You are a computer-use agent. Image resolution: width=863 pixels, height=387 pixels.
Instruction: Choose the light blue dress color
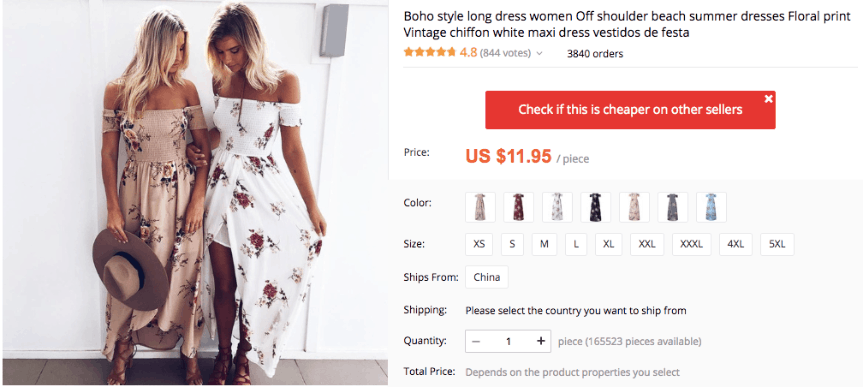[x=711, y=207]
